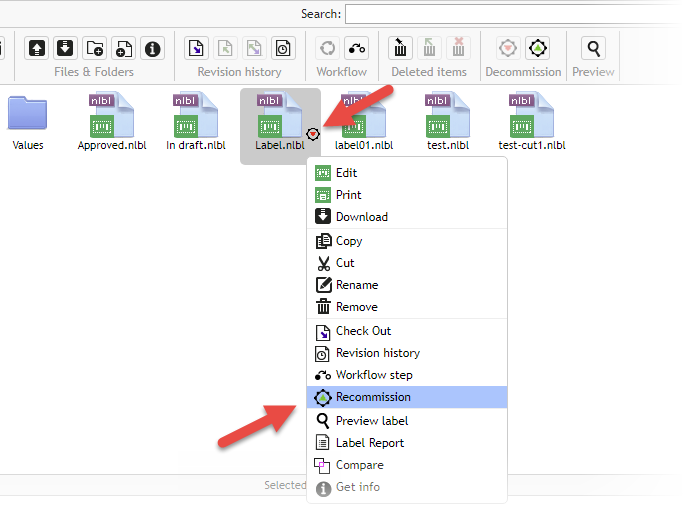Screen dimensions: 683x530
Task: Select Print from the context menu
Action: tap(348, 195)
